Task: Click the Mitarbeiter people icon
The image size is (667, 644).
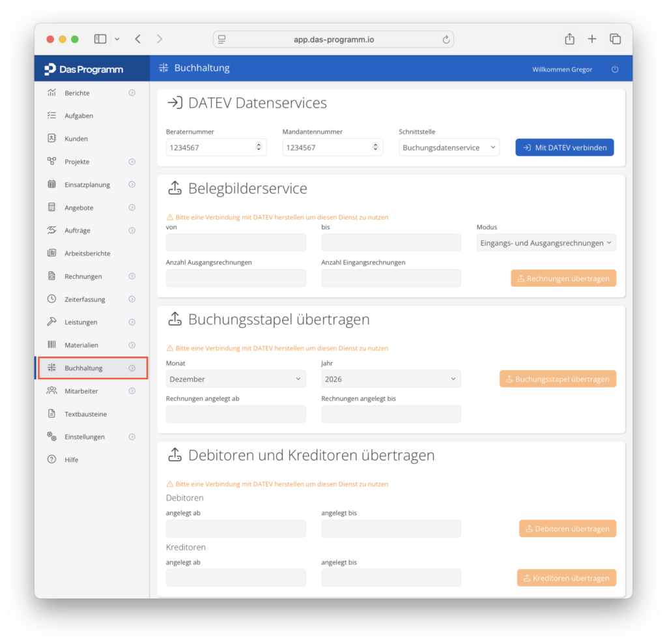Action: [x=51, y=391]
